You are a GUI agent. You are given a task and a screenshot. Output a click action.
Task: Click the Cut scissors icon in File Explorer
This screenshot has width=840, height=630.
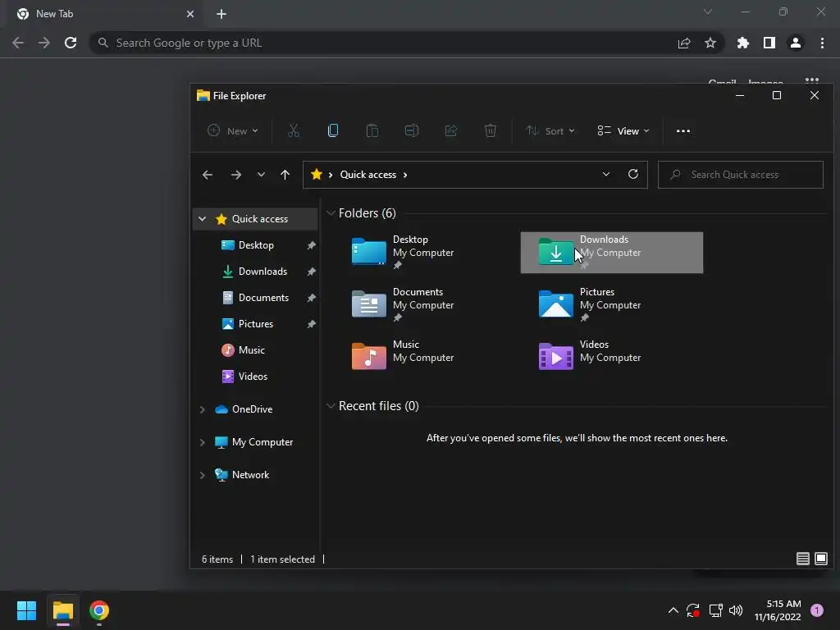pos(294,130)
